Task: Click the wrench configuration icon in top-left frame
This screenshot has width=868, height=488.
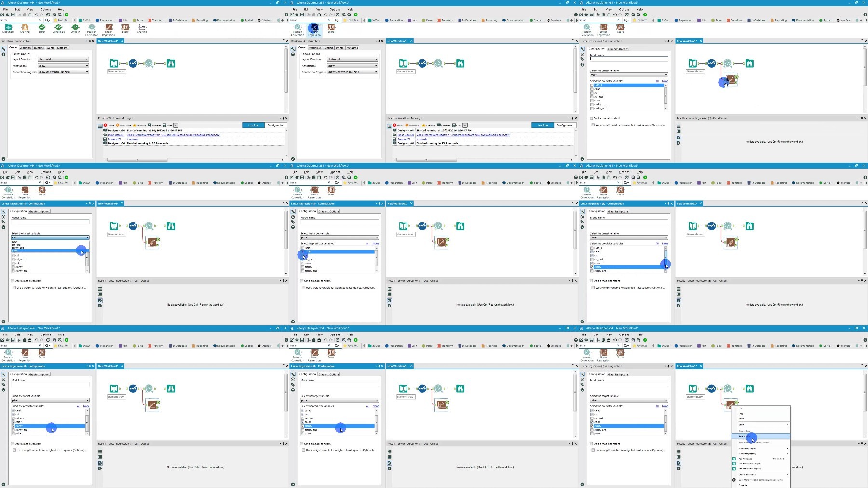Action: tap(3, 49)
